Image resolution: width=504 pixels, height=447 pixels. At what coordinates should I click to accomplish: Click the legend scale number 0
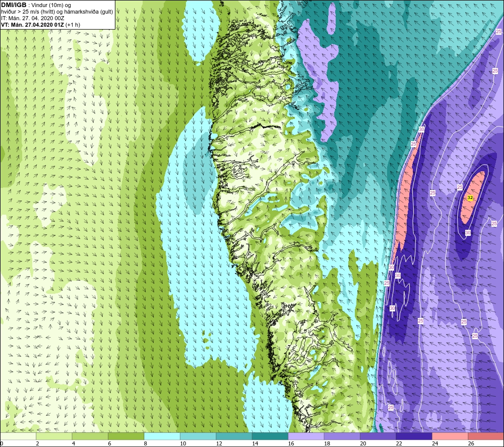[2, 443]
